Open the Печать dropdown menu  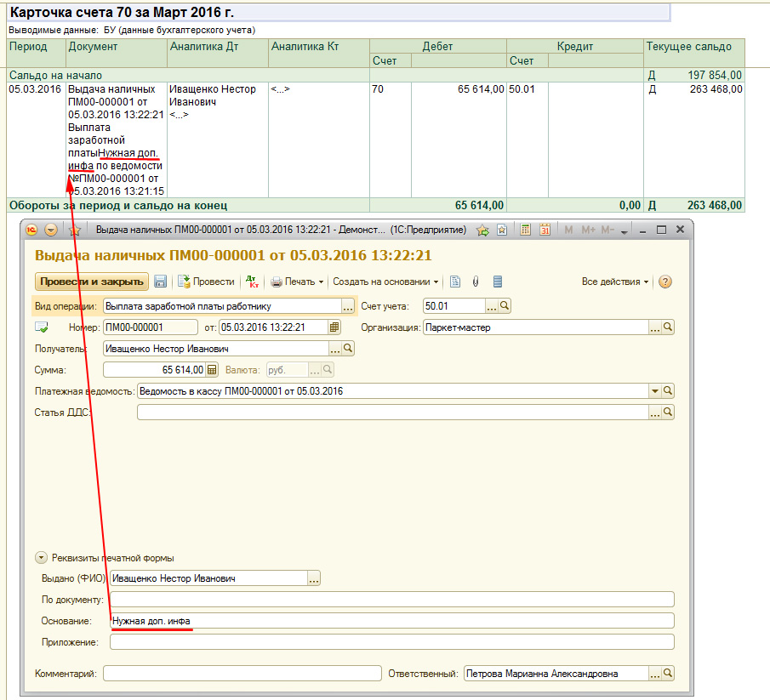coord(297,282)
